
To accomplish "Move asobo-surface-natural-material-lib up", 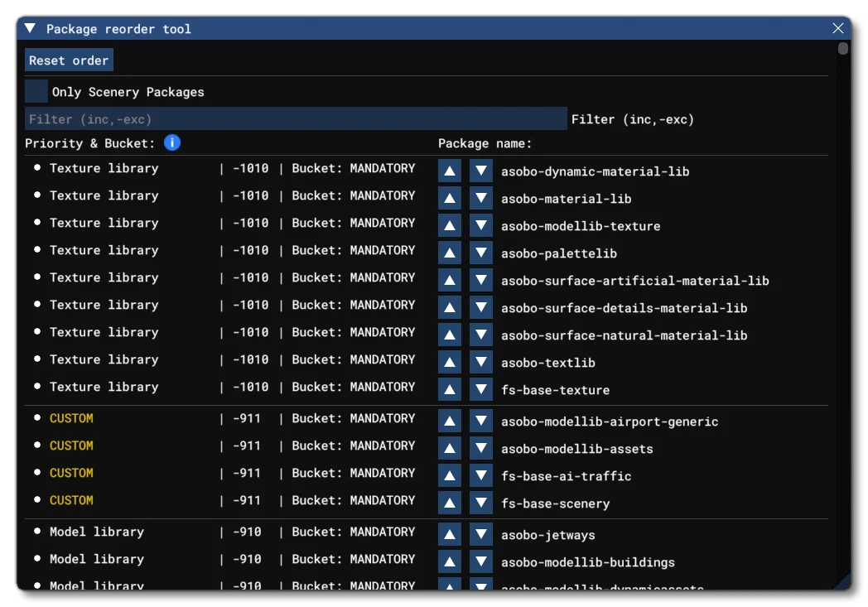I will (450, 335).
